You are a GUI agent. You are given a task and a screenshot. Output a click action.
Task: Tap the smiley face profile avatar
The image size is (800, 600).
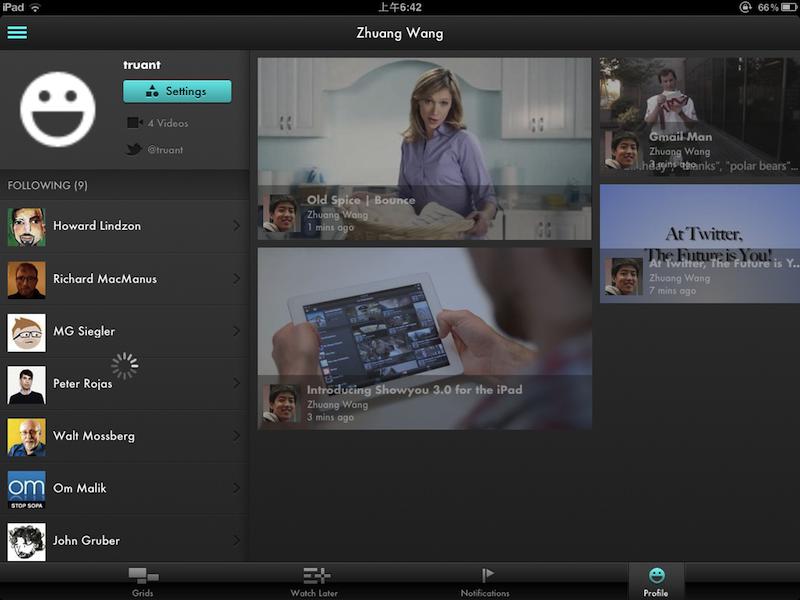pyautogui.click(x=58, y=109)
